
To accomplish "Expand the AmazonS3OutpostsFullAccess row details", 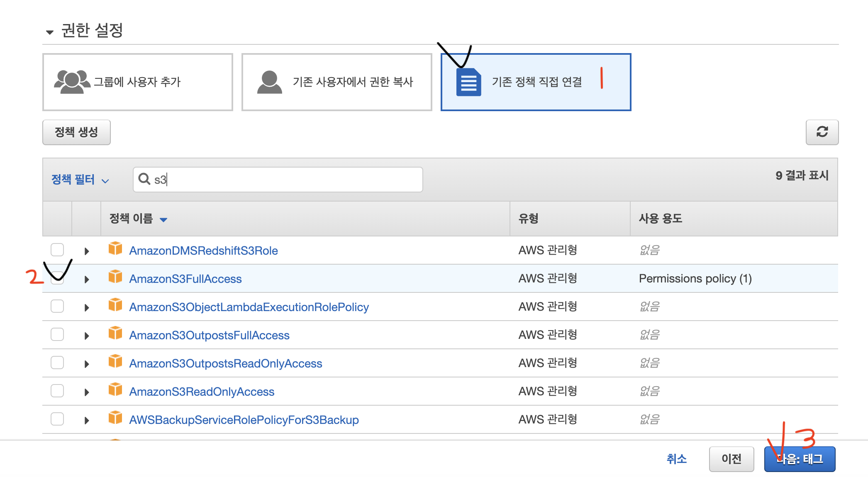I will pyautogui.click(x=86, y=336).
